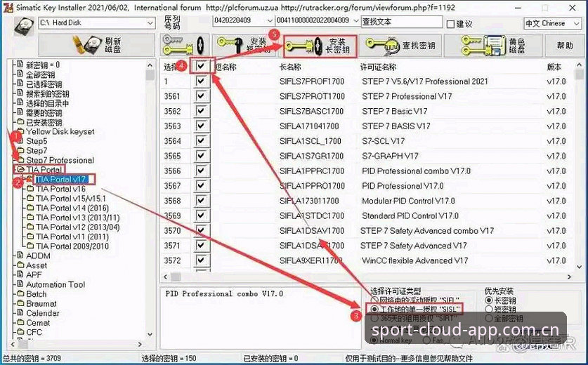Open the 中文 Chinese language dropdown
This screenshot has height=365, width=588.
pos(577,24)
